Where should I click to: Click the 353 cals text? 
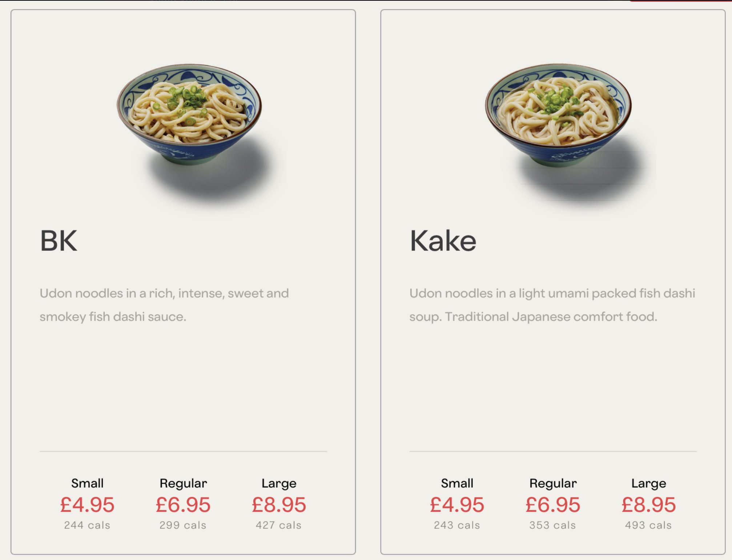[x=553, y=525]
